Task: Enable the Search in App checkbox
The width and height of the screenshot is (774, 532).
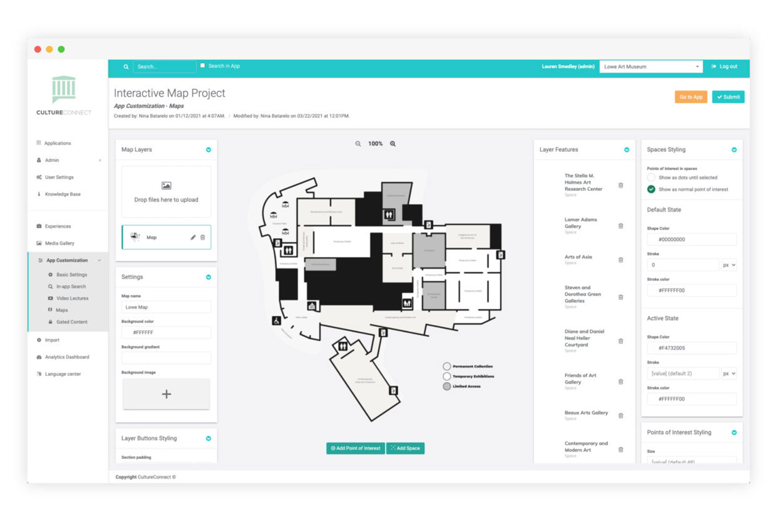Action: pyautogui.click(x=203, y=66)
